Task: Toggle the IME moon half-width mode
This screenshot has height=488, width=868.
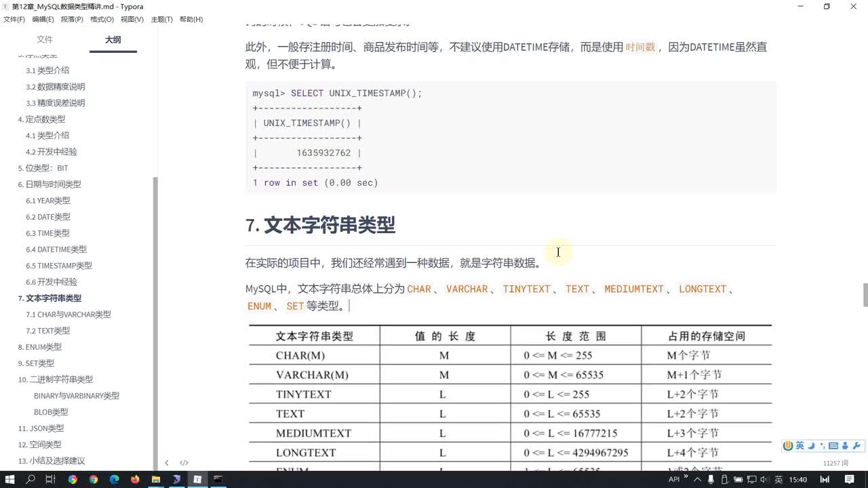Action: (x=811, y=446)
